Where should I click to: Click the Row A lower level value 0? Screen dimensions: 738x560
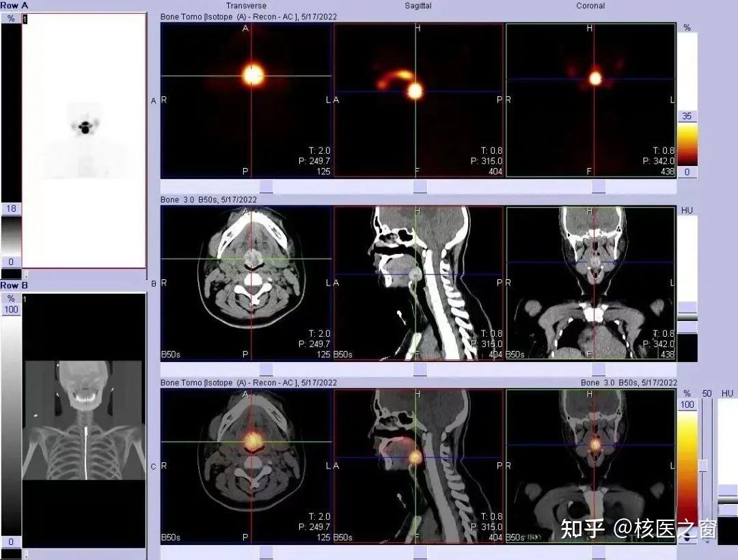pyautogui.click(x=12, y=262)
